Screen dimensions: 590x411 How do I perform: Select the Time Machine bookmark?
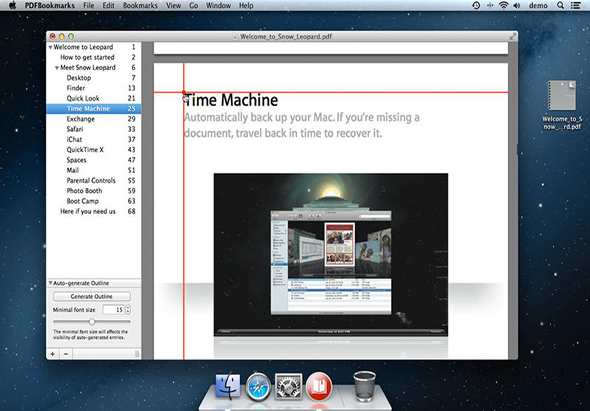pos(93,109)
